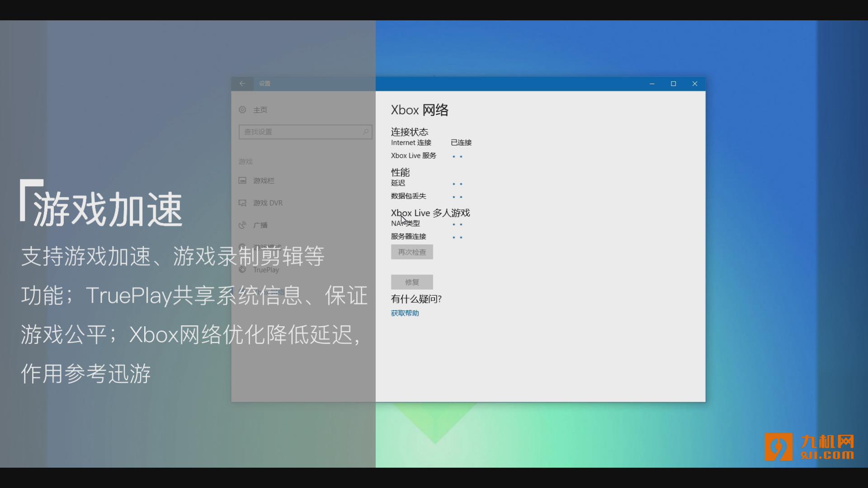
Task: Click the TruePlay sidebar icon
Action: coord(242,270)
